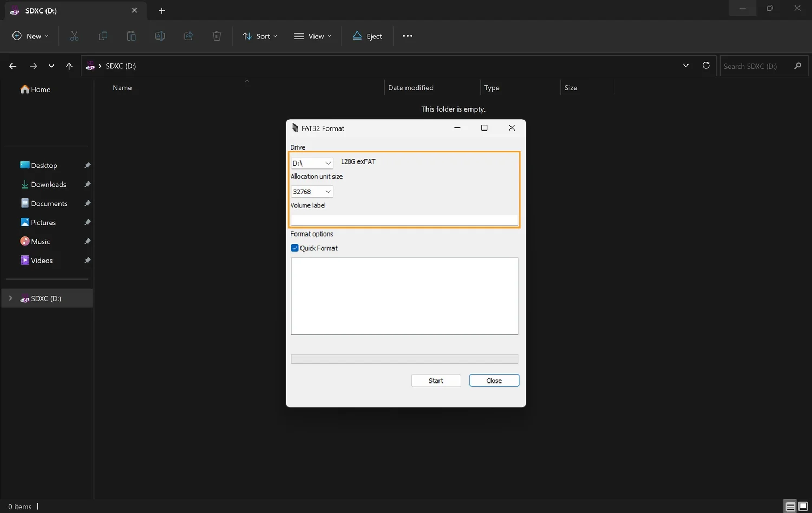The width and height of the screenshot is (812, 513).
Task: Enable Quick Format option
Action: pos(294,248)
